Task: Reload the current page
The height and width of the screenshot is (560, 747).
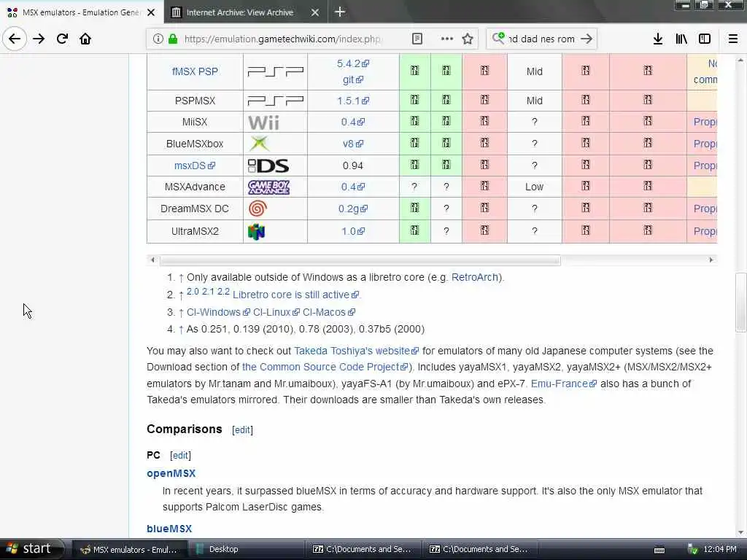Action: click(x=62, y=39)
